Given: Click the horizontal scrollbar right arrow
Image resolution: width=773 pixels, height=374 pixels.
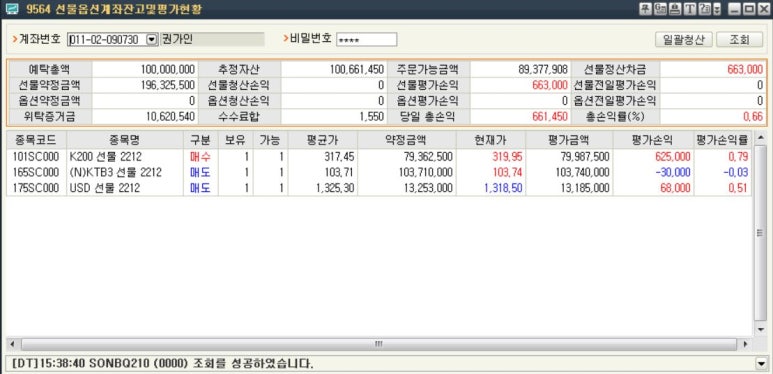Looking at the screenshot, I should (745, 343).
